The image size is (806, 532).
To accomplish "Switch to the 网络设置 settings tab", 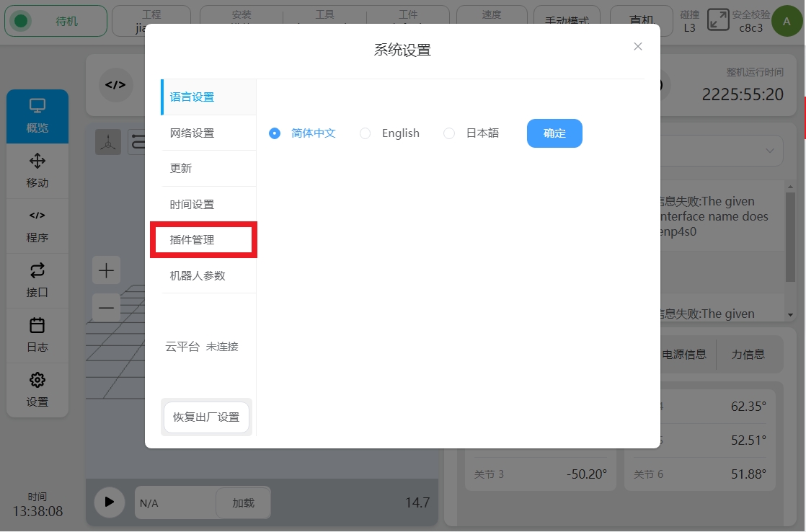I will pos(192,133).
